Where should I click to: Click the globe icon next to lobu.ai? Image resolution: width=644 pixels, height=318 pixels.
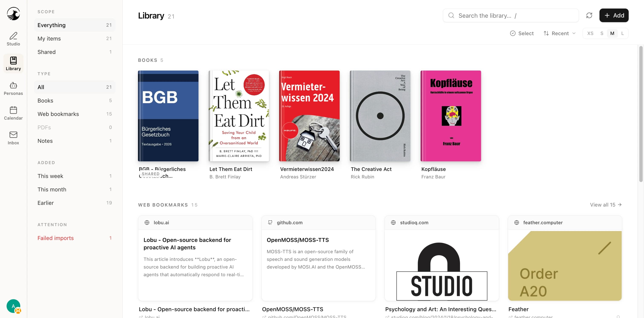pos(147,223)
